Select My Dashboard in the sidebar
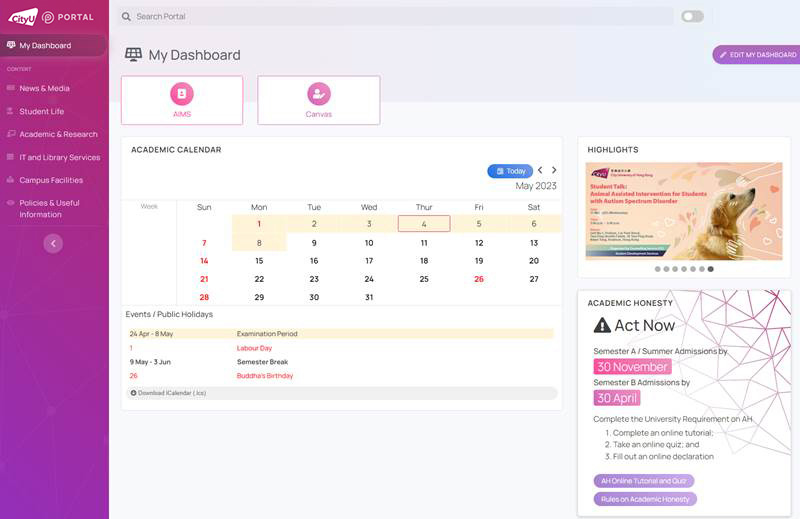Screen dimensions: 800x519 pyautogui.click(x=45, y=45)
